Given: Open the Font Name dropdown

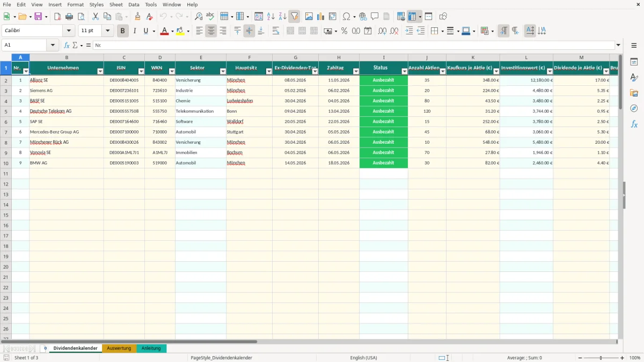Looking at the screenshot, I should 69,31.
